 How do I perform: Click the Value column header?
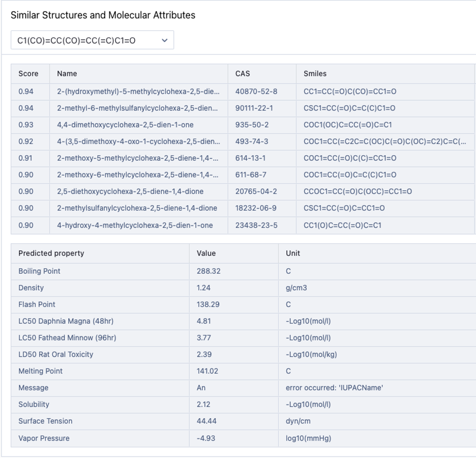(206, 253)
